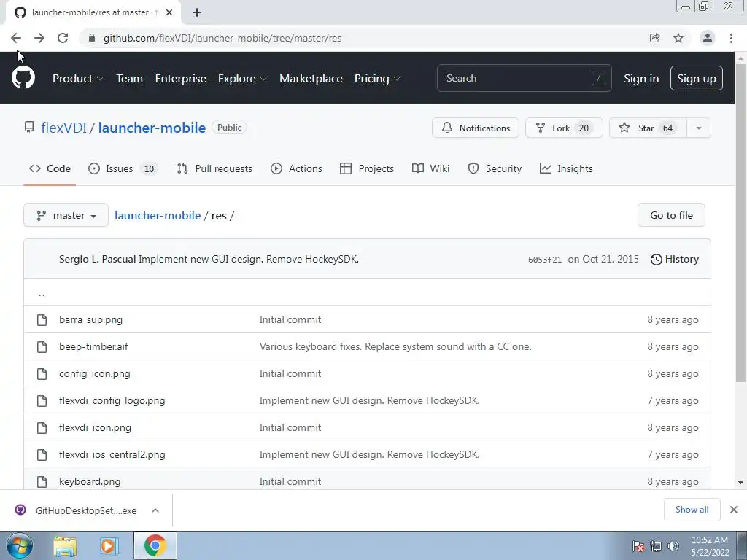Viewport: 747px width, 560px height.
Task: Click file icon next to keyboard.png
Action: (42, 481)
